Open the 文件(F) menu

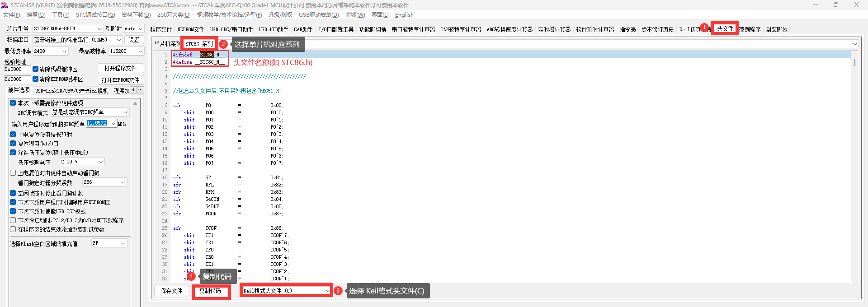point(12,15)
